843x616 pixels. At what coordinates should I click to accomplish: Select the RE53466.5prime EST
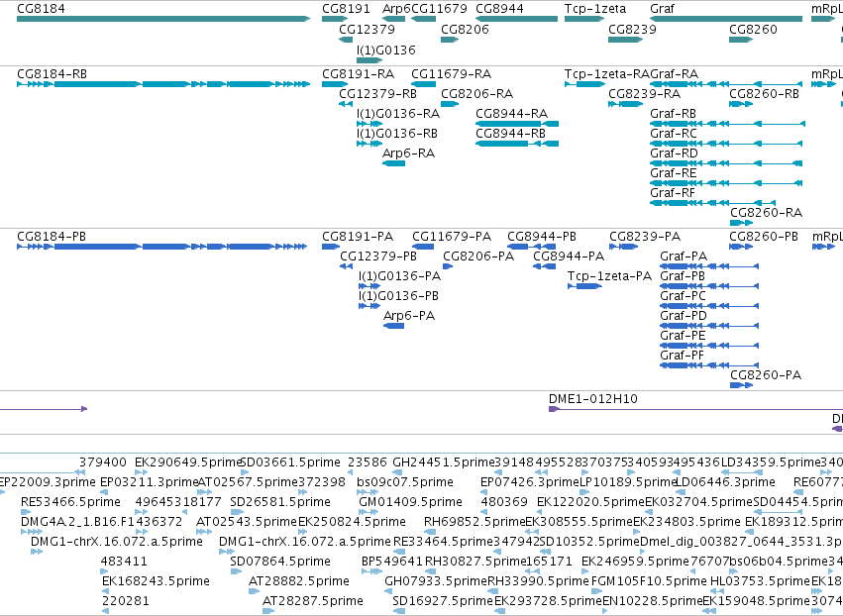tap(26, 512)
